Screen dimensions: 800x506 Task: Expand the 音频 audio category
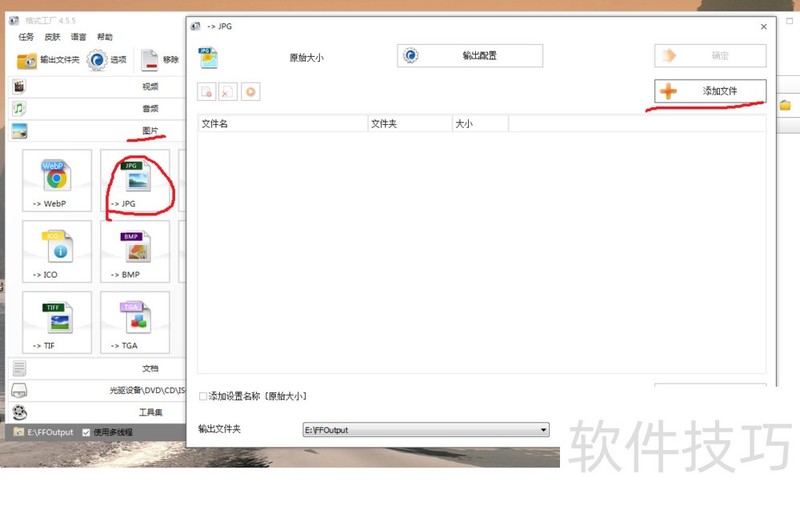(97, 109)
